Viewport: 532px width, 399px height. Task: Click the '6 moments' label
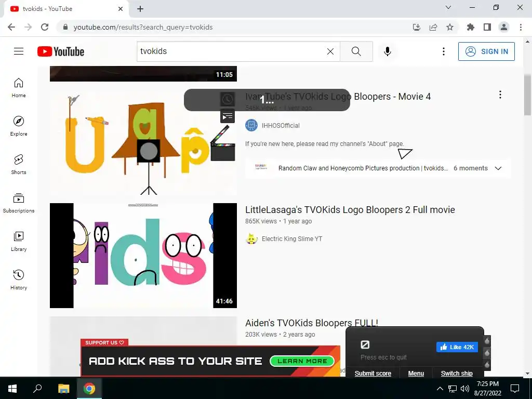coord(471,168)
